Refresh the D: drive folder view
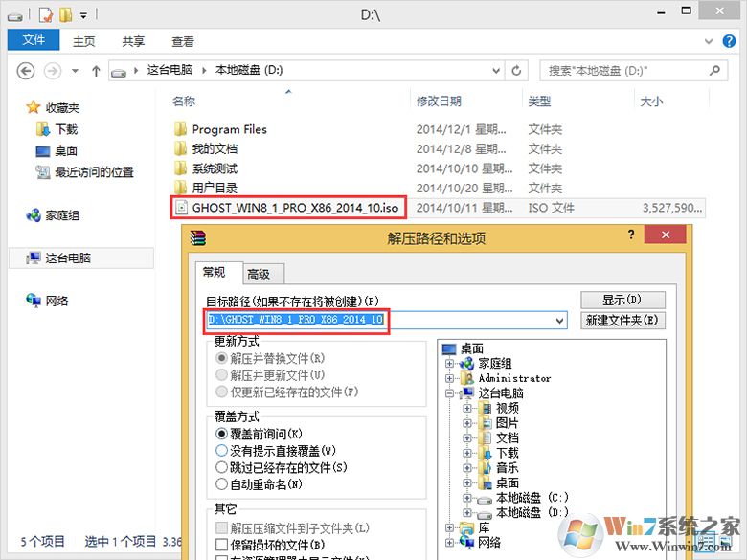Viewport: 747px width, 560px height. click(516, 71)
